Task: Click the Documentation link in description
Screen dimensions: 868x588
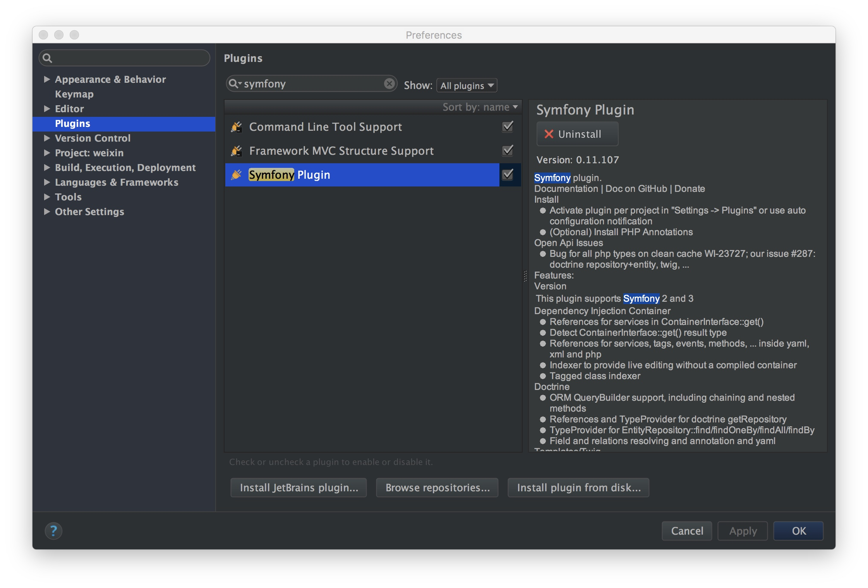Action: [x=566, y=189]
